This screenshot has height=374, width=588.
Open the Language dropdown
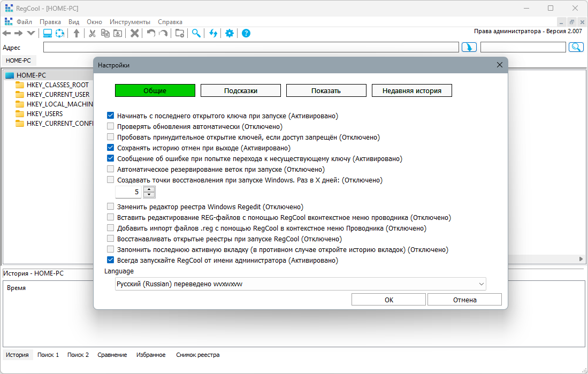coord(300,284)
